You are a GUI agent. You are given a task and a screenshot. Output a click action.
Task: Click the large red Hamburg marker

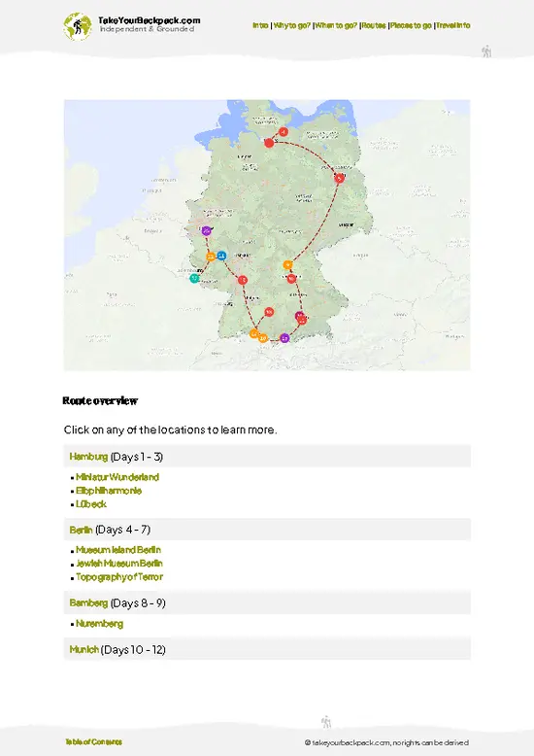tap(269, 143)
